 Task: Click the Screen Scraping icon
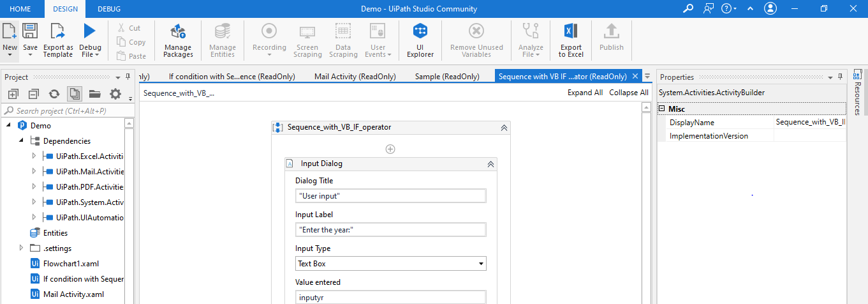(307, 31)
